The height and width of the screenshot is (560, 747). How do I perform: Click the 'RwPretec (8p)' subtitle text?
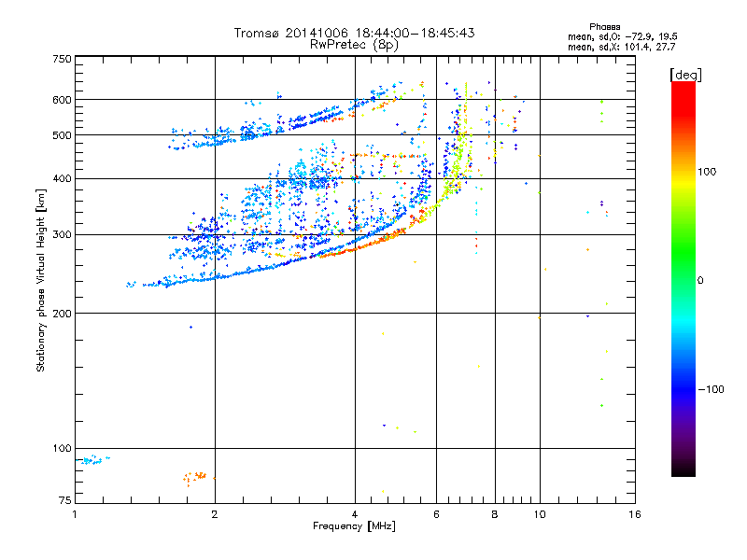[x=354, y=45]
